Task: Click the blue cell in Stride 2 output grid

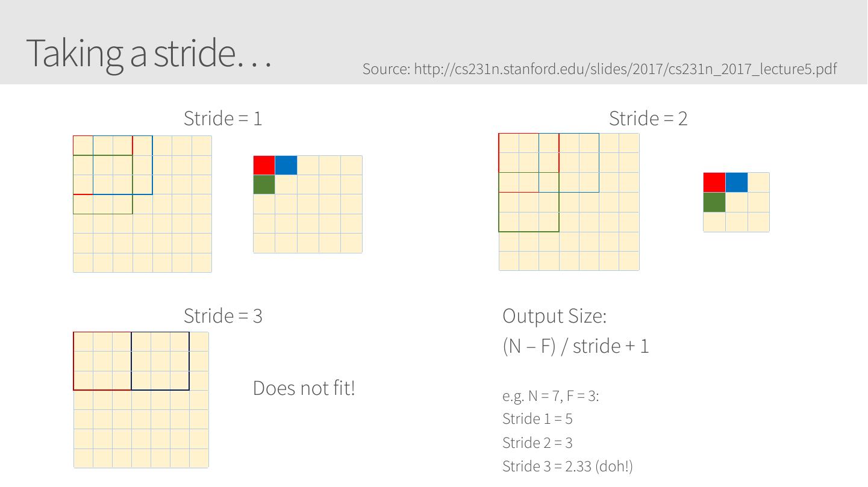Action: coord(736,182)
